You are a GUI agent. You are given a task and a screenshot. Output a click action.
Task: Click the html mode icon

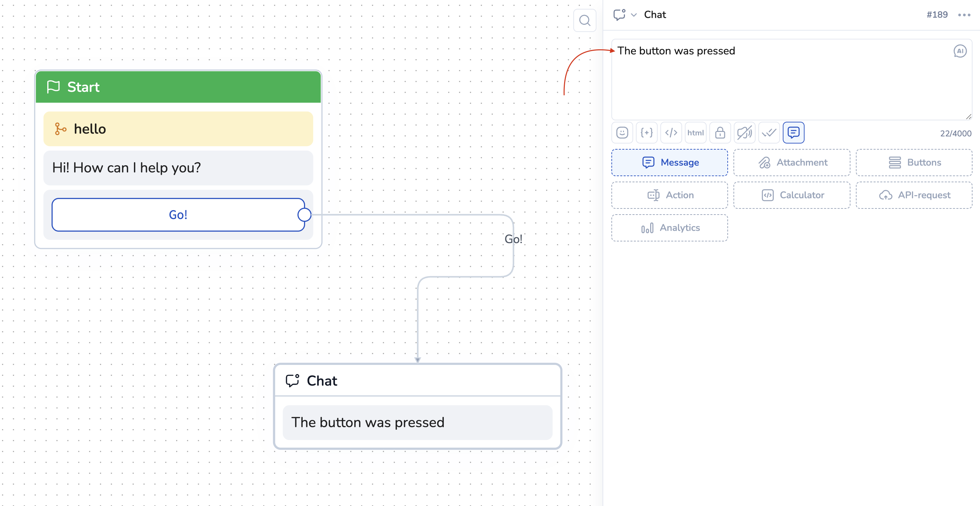point(695,132)
